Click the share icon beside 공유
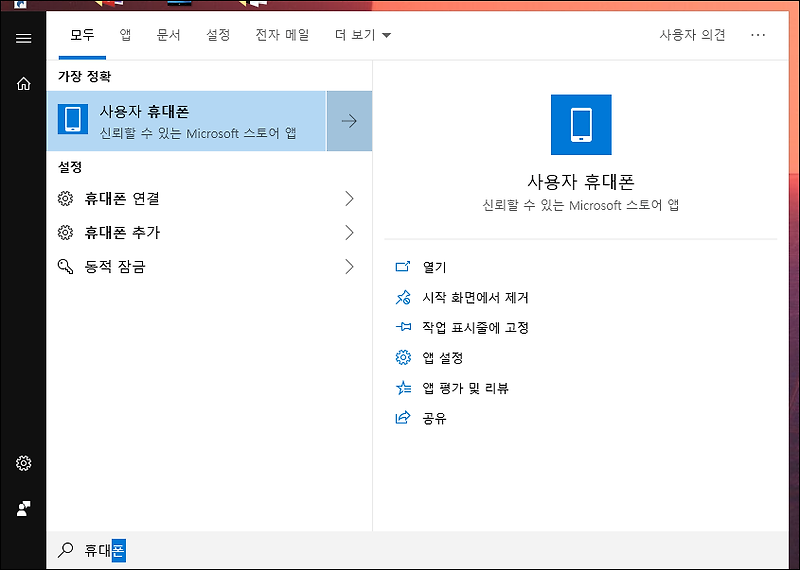 pyautogui.click(x=403, y=418)
